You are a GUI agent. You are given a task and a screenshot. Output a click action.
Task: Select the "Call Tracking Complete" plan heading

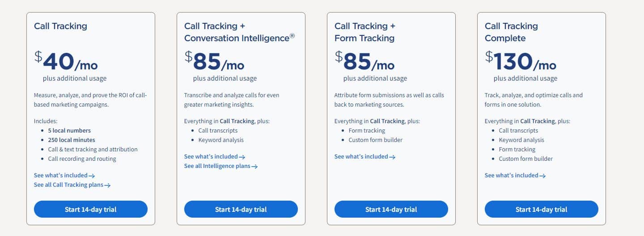[511, 32]
